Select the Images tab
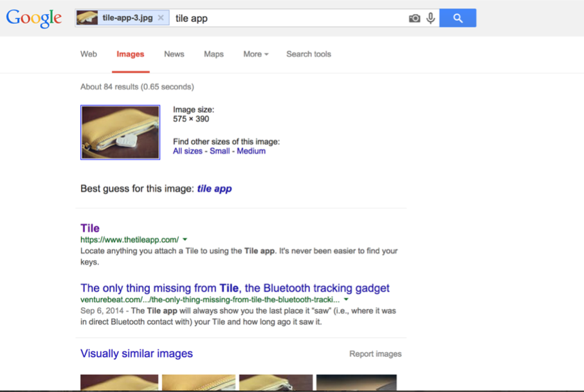Image resolution: width=584 pixels, height=392 pixels. click(x=131, y=55)
